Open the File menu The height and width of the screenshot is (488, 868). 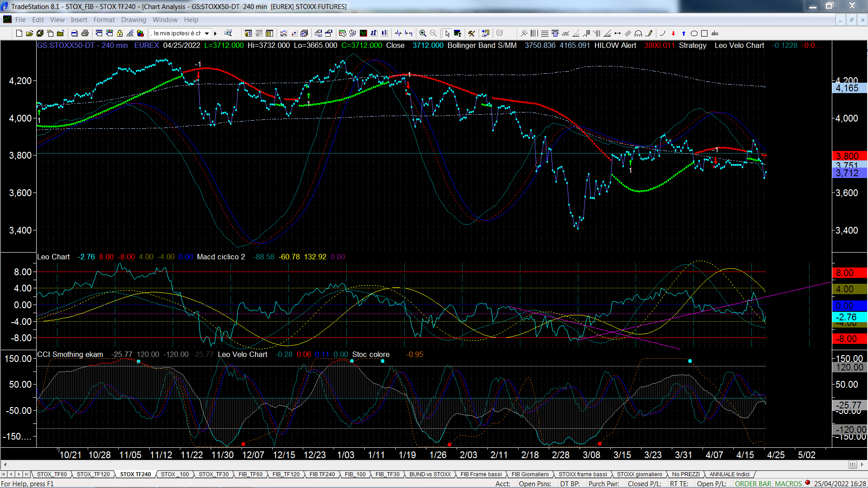[20, 20]
